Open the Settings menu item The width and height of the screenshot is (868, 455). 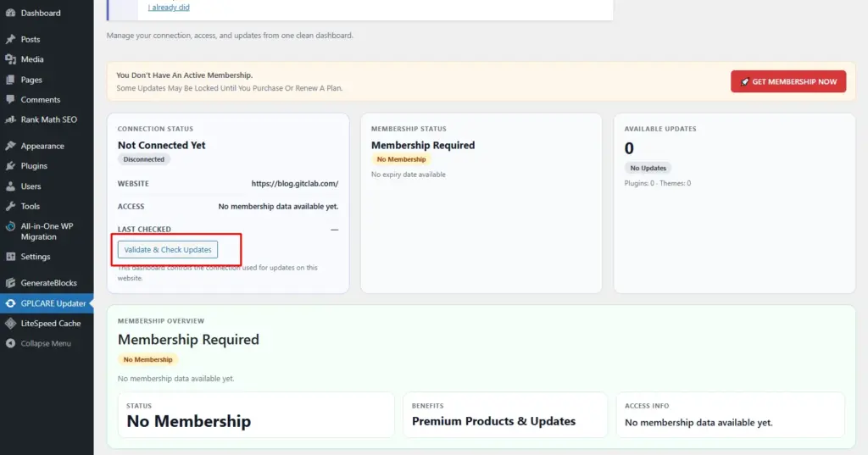tap(36, 257)
